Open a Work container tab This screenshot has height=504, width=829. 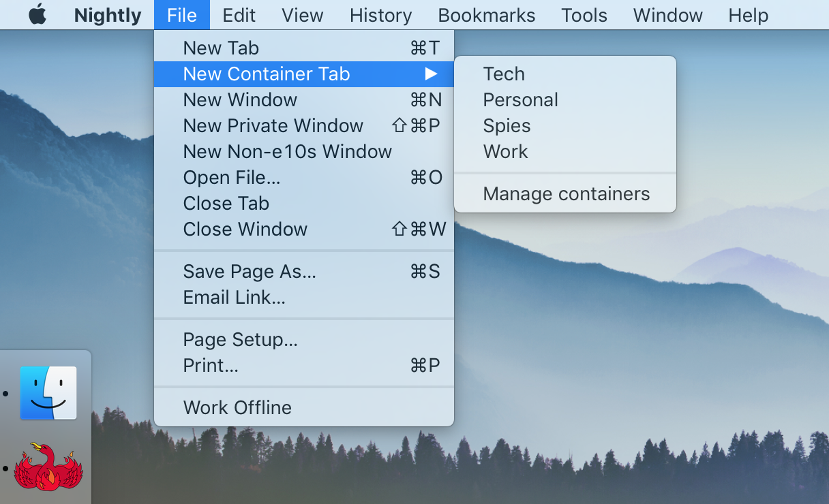click(x=565, y=151)
